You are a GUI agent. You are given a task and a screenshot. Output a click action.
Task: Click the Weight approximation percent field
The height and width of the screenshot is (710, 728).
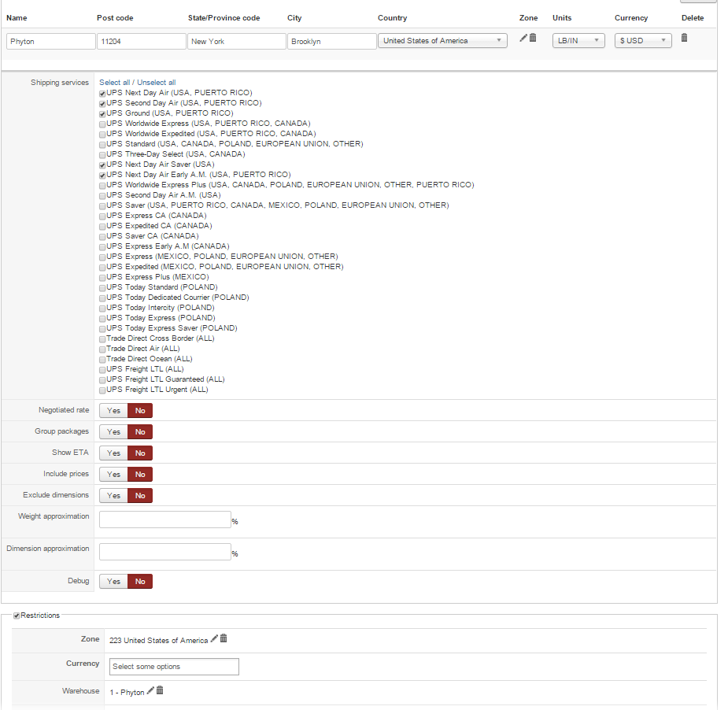pyautogui.click(x=164, y=520)
